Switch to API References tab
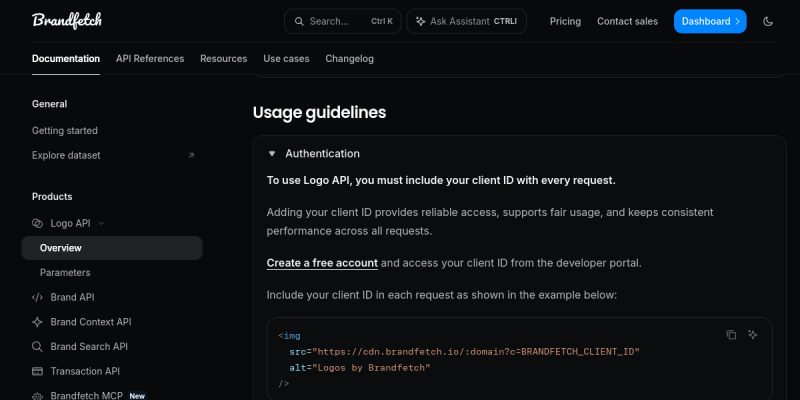 coord(150,59)
